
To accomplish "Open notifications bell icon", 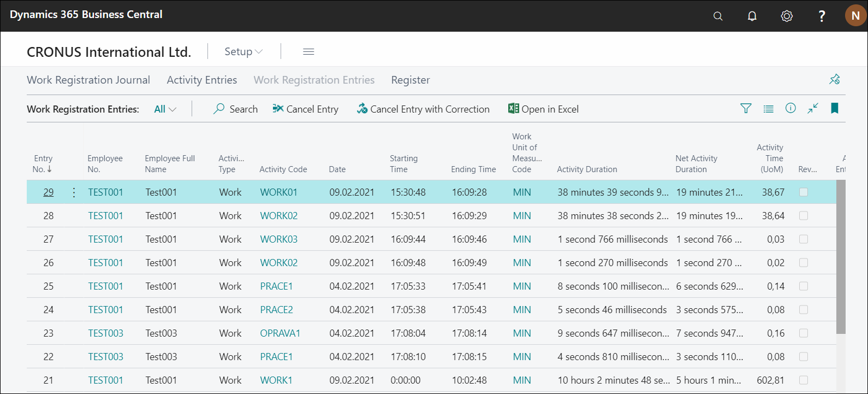I will [752, 16].
